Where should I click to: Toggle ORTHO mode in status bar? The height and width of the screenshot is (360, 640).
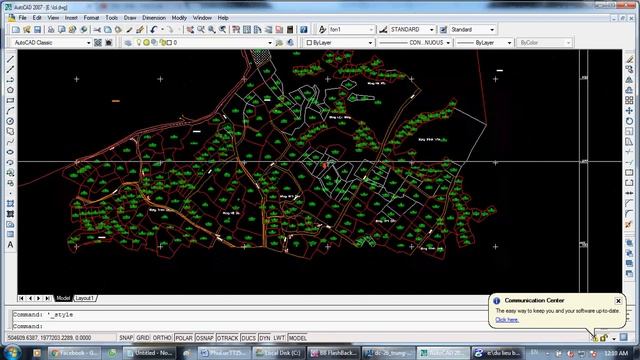pos(162,338)
